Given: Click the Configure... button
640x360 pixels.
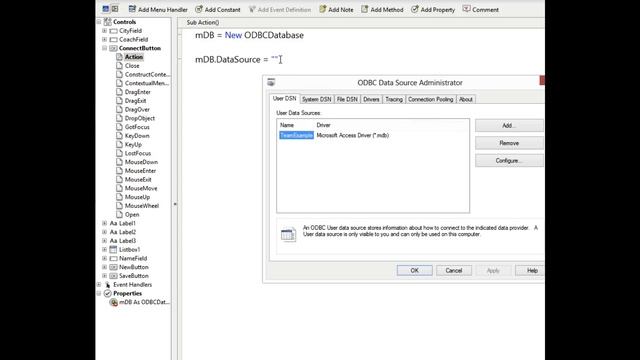Looking at the screenshot, I should (x=509, y=160).
